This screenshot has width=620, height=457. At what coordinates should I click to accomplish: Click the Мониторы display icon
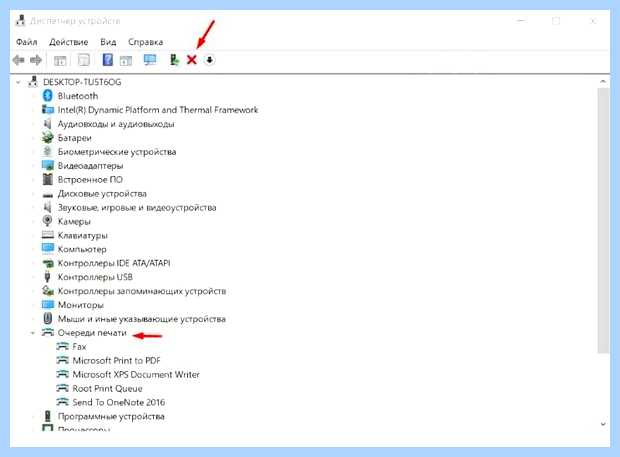(47, 305)
